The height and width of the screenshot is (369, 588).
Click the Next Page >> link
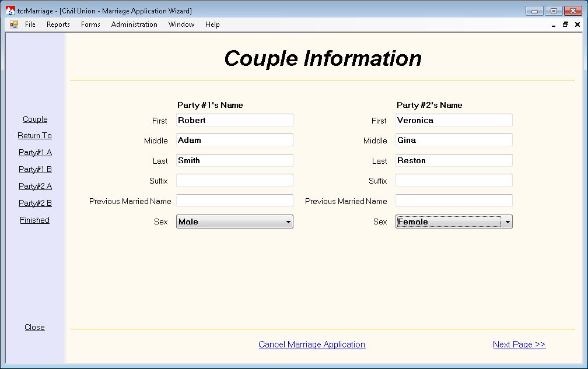point(519,345)
